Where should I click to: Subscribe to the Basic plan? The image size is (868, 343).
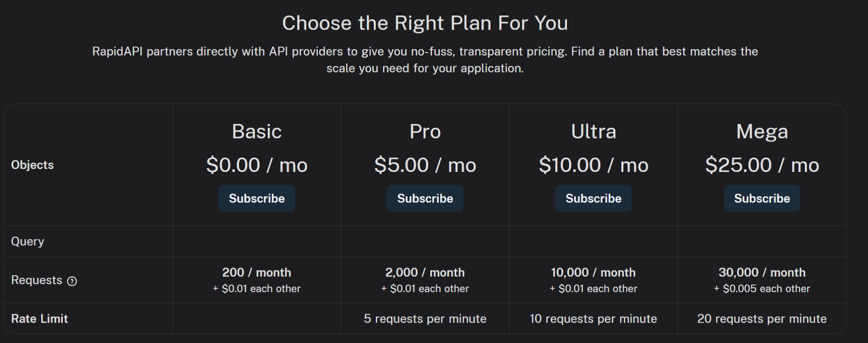(256, 198)
